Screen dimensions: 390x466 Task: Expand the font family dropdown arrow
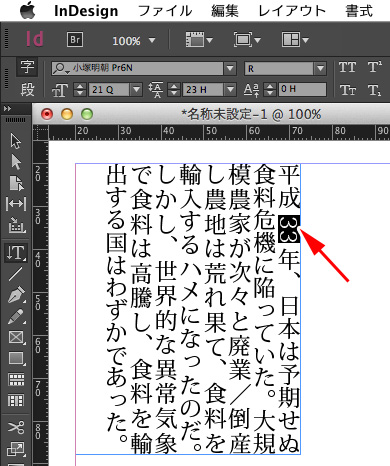click(230, 69)
